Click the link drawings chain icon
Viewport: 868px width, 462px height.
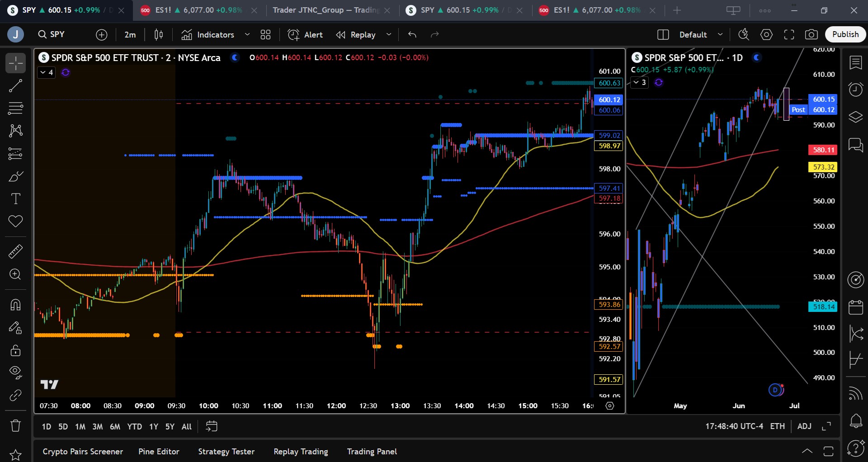[15, 396]
